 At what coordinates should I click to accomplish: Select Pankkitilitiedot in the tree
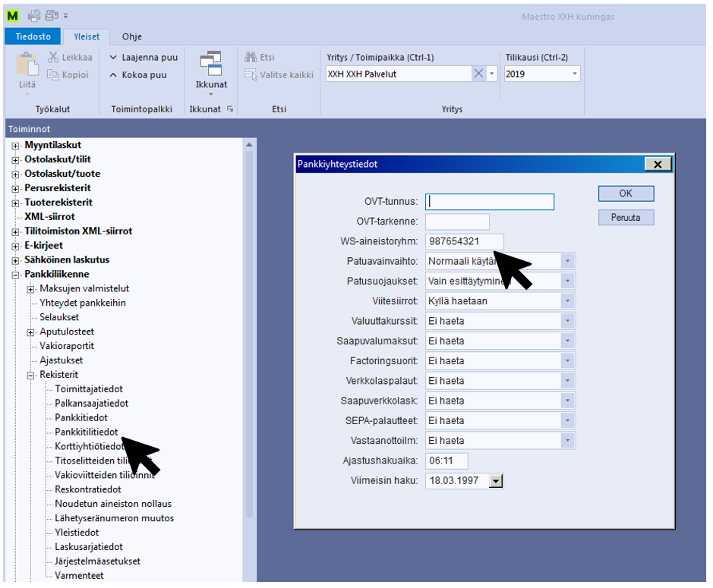tap(86, 432)
